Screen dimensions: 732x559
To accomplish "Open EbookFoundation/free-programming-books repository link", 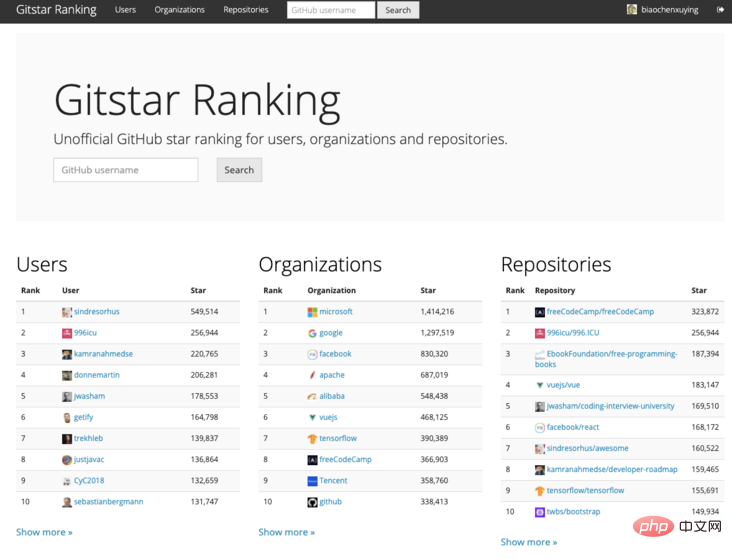I will click(x=606, y=359).
